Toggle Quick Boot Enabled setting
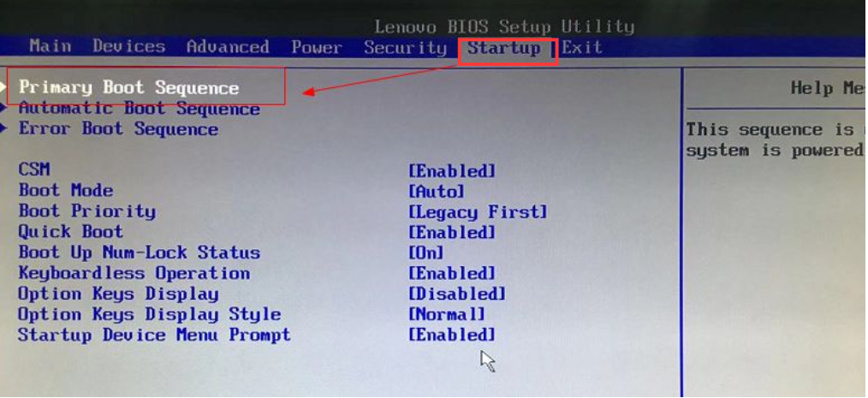This screenshot has height=398, width=868. point(452,233)
